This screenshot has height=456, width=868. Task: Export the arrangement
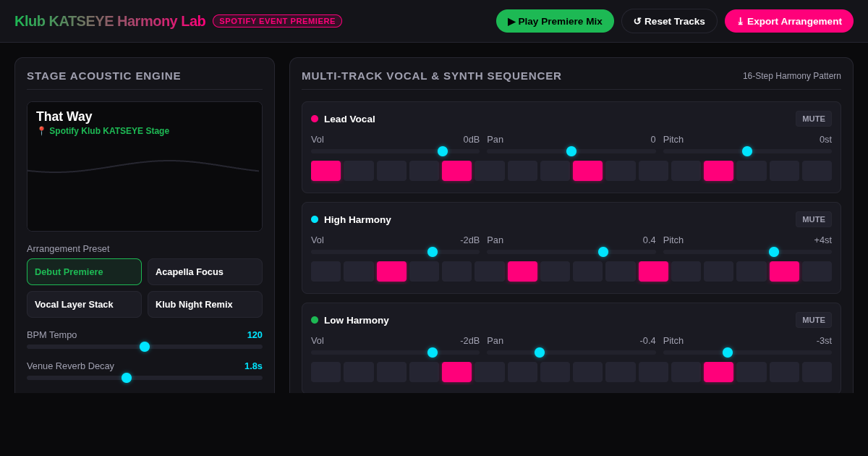(x=789, y=21)
